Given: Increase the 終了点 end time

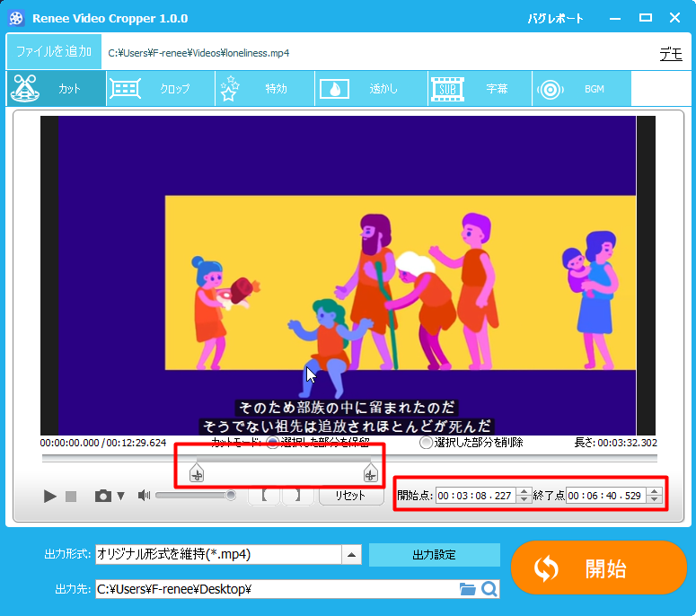Looking at the screenshot, I should coord(655,491).
